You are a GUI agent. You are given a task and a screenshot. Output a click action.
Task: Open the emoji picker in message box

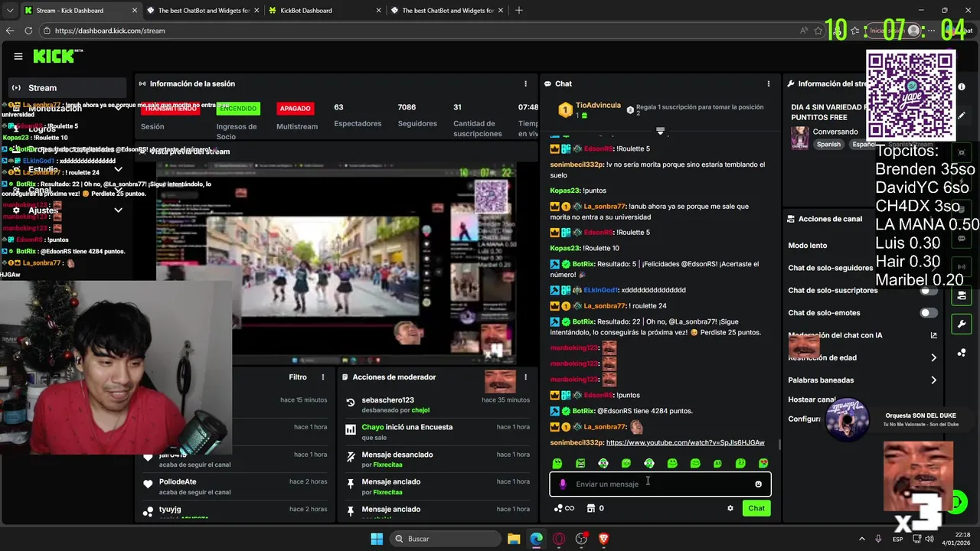[758, 484]
